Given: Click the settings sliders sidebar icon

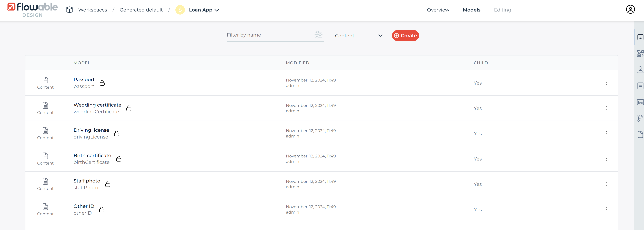Looking at the screenshot, I should 640,37.
